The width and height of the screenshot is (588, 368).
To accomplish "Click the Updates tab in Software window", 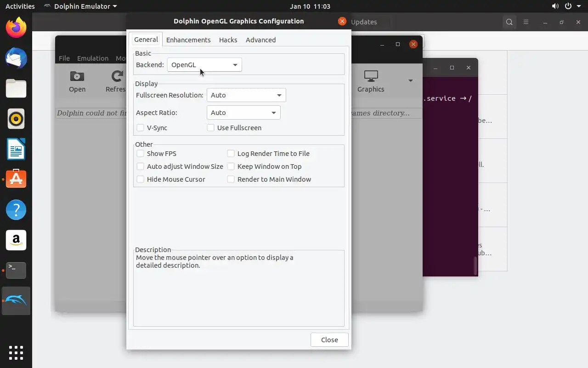I will 364,22.
